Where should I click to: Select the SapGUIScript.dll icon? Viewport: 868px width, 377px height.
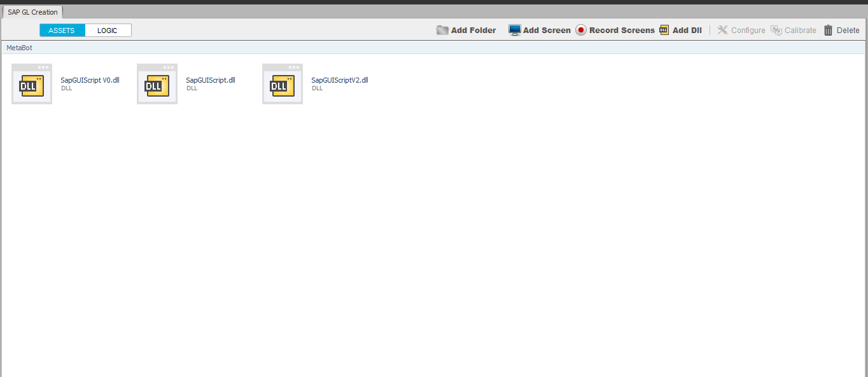point(157,84)
